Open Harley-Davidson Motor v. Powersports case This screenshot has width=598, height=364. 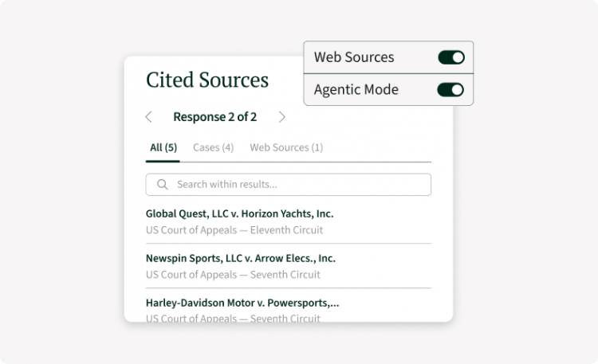[242, 303]
